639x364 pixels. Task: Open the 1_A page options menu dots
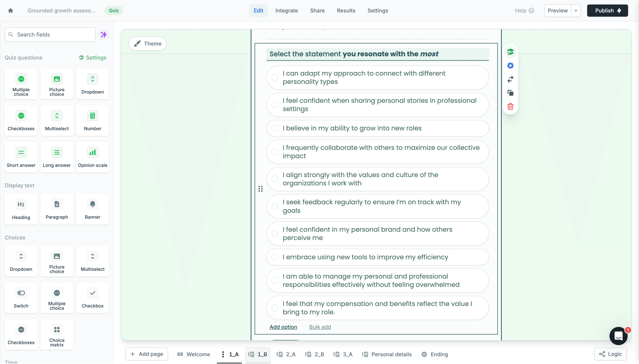pyautogui.click(x=223, y=354)
